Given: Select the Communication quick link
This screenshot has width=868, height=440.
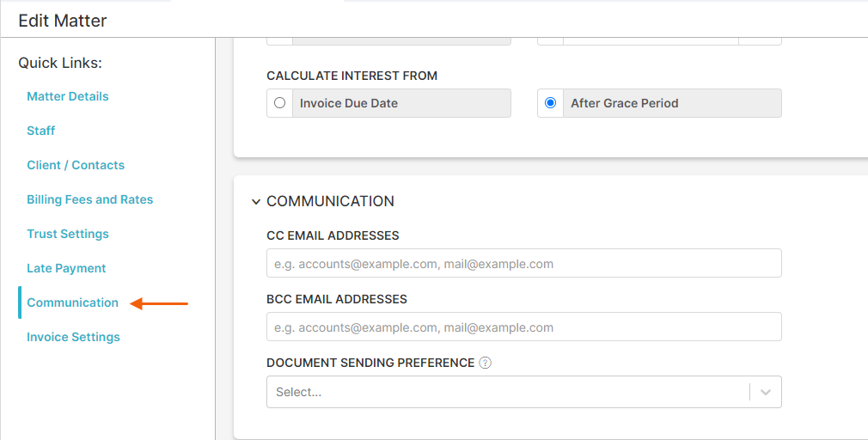Looking at the screenshot, I should coord(72,302).
